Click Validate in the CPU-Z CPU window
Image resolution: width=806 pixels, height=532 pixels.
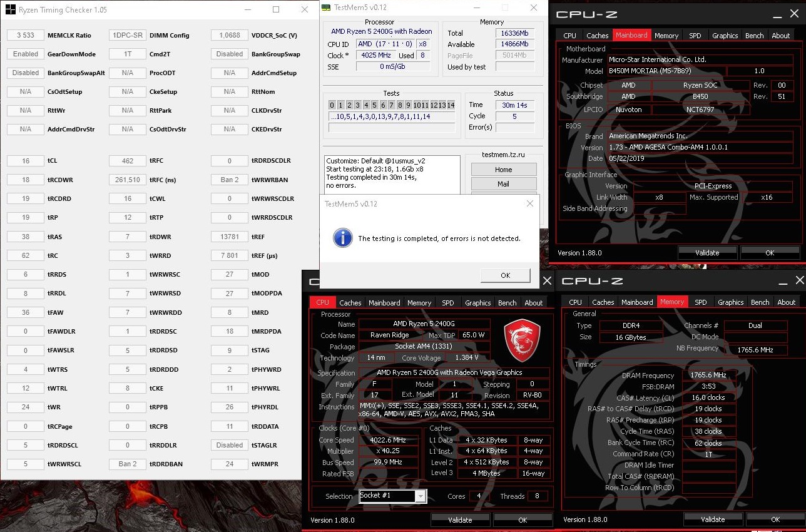[x=460, y=519]
